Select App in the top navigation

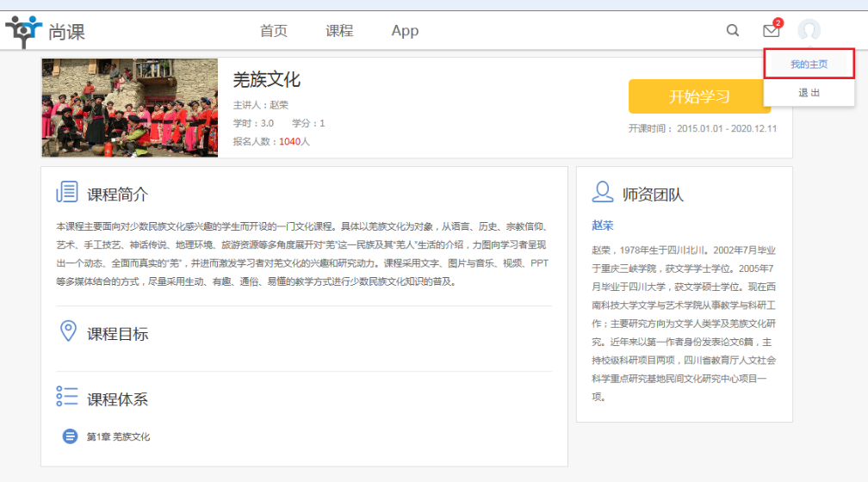point(405,31)
